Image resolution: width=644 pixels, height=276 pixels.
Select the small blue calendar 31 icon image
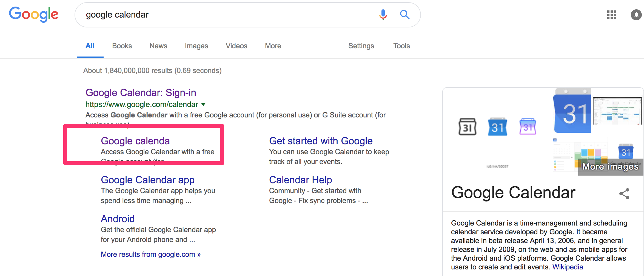point(497,127)
